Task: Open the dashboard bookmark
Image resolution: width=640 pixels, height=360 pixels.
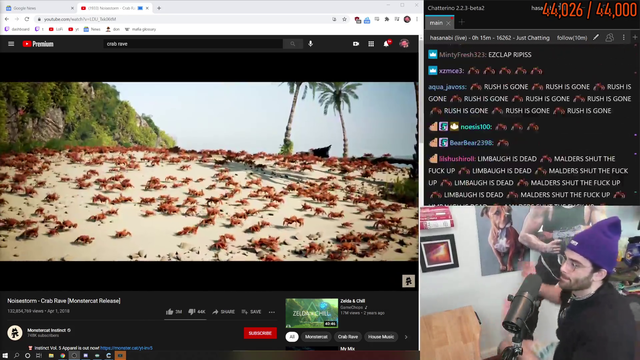Action: coord(17,29)
